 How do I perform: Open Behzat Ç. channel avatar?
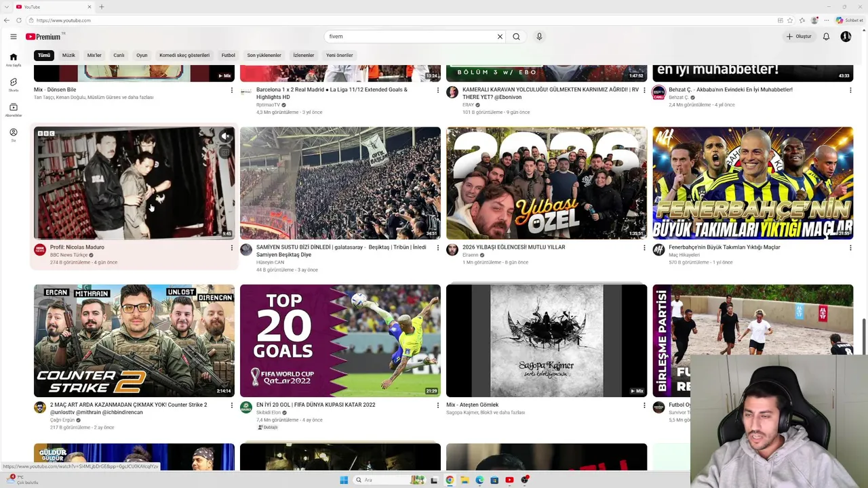658,92
